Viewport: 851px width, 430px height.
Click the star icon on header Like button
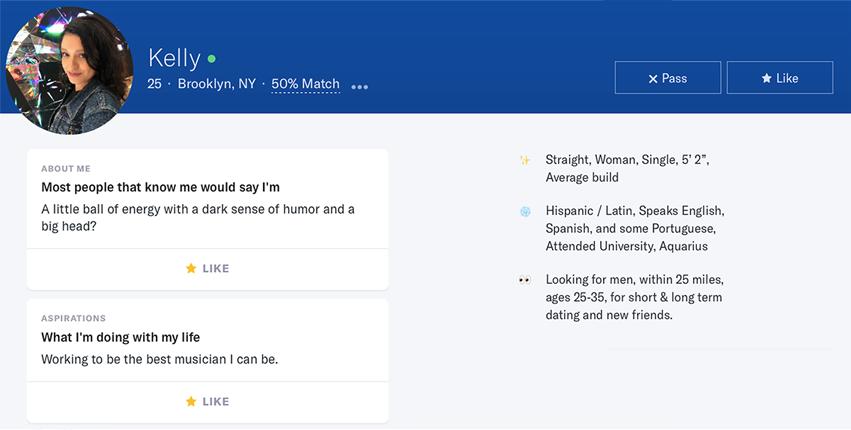tap(766, 78)
